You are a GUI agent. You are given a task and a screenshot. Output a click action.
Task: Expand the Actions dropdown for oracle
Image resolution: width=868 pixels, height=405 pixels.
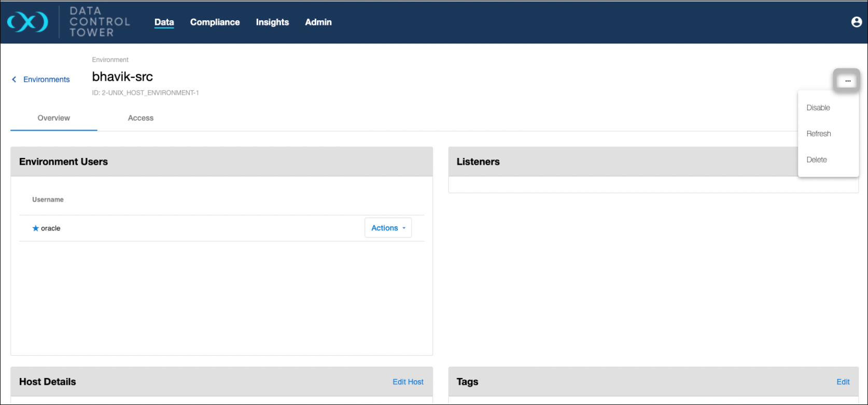(x=388, y=228)
